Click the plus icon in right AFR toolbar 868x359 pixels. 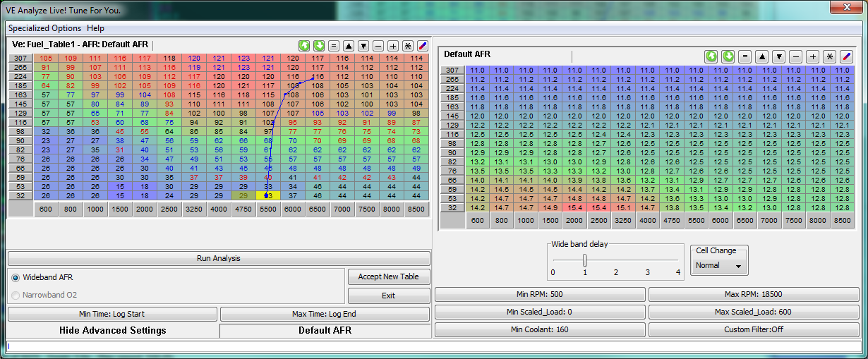[813, 56]
